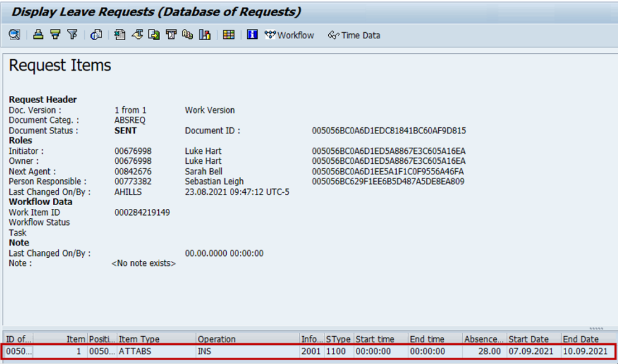
Task: Click Document ID 005056BC0A6D1EDC81841BC60AF9D815
Action: pyautogui.click(x=389, y=131)
